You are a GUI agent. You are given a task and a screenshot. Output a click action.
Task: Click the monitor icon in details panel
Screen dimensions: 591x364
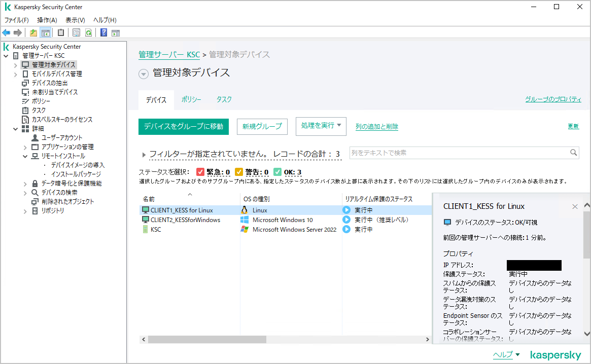pyautogui.click(x=447, y=223)
